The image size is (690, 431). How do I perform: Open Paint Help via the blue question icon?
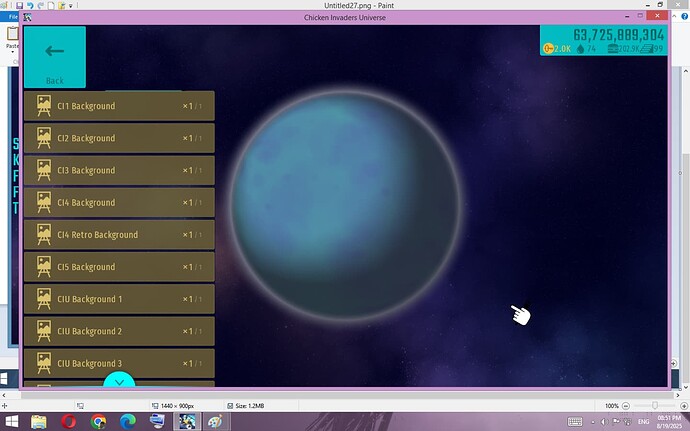(x=685, y=16)
